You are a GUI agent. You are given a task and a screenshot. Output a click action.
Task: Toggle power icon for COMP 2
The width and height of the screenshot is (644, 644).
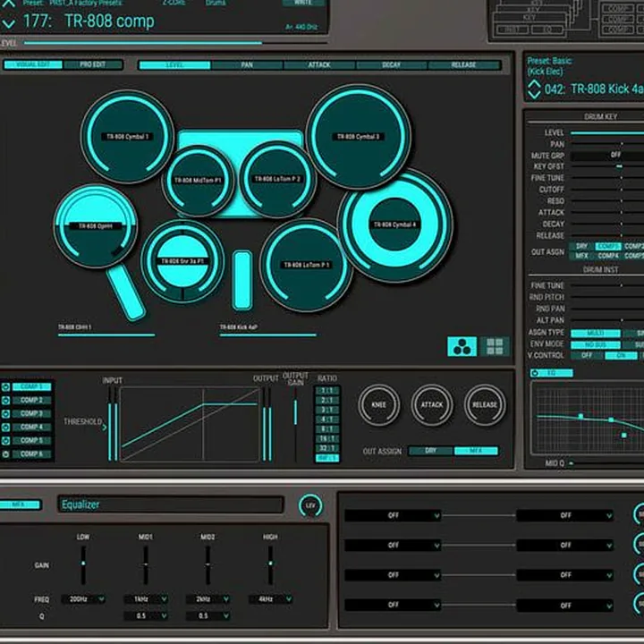[x=5, y=401]
